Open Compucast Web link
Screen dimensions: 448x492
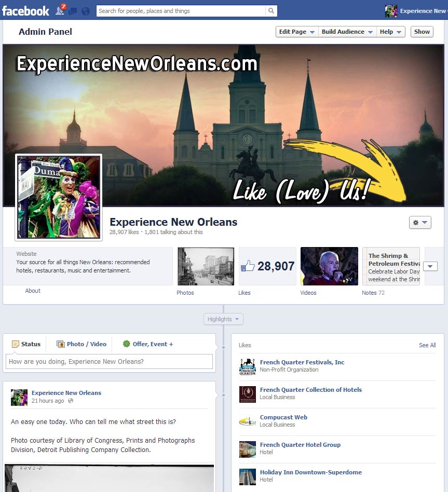[x=283, y=417]
